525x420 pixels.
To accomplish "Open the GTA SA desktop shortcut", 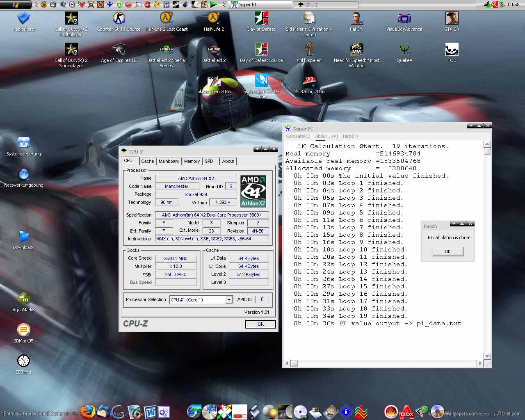I will 452,19.
